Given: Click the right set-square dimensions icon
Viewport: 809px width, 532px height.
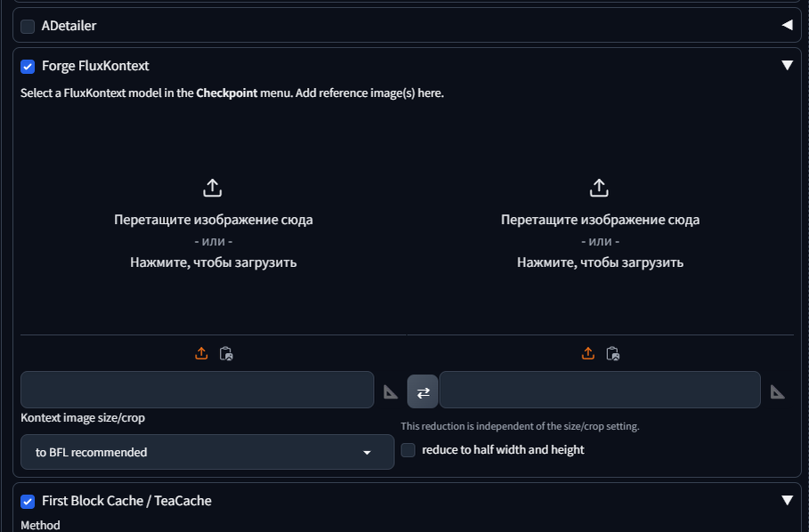Looking at the screenshot, I should pyautogui.click(x=777, y=391).
